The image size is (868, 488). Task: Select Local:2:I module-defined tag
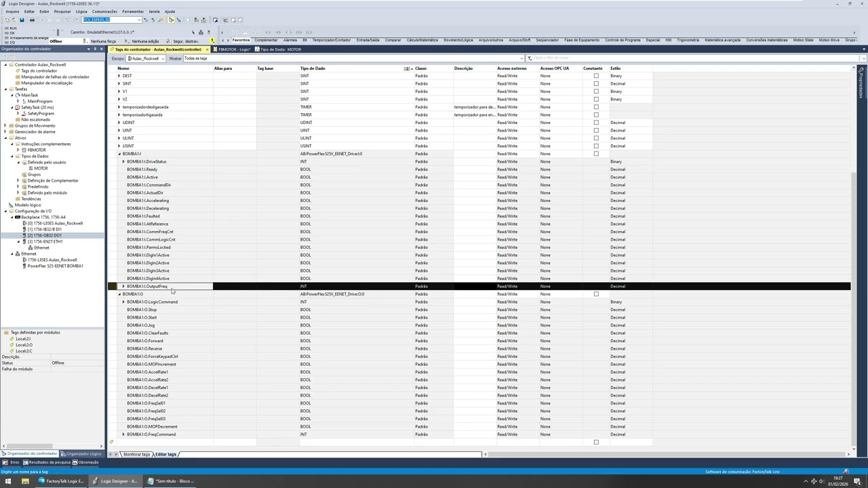tap(24, 339)
